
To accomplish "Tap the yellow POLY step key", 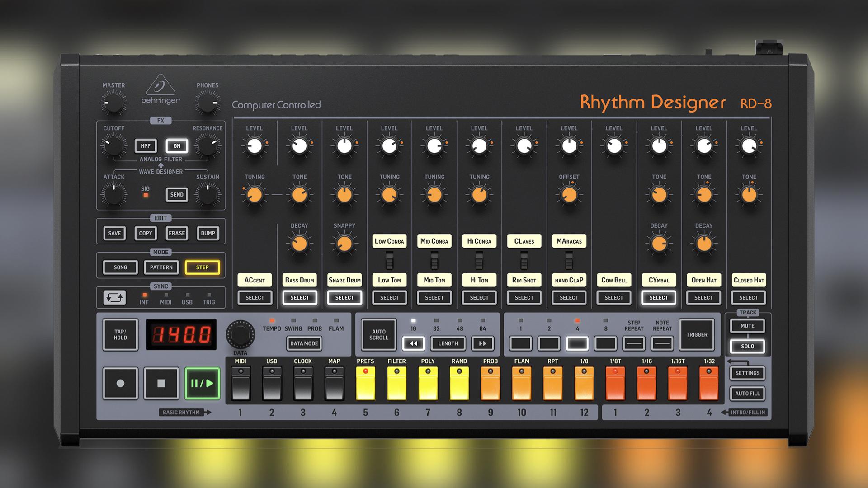I will point(428,384).
